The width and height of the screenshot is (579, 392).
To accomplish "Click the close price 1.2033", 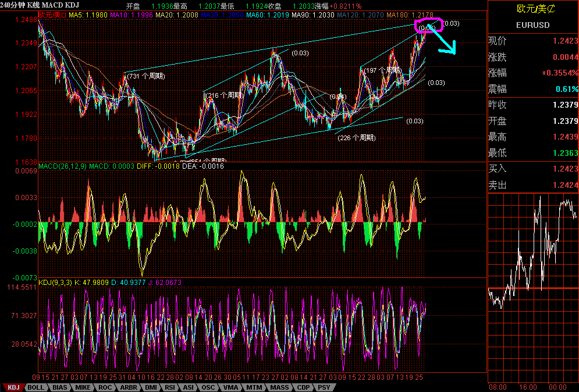I will [304, 6].
